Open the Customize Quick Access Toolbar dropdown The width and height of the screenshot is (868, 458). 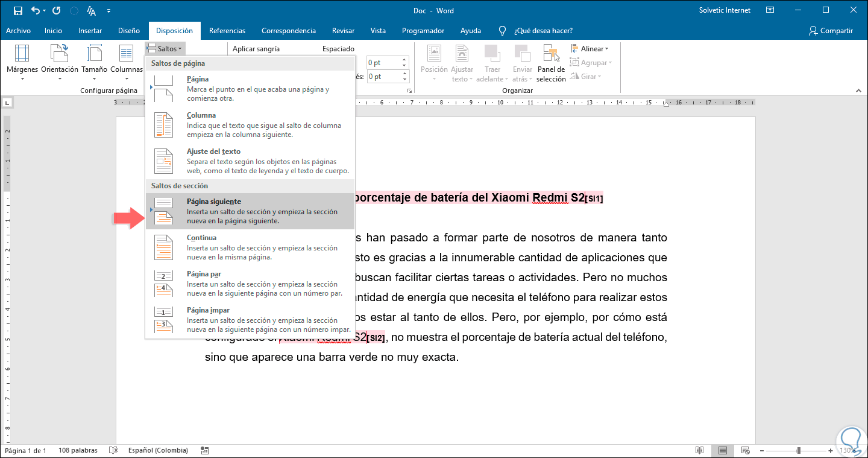108,11
